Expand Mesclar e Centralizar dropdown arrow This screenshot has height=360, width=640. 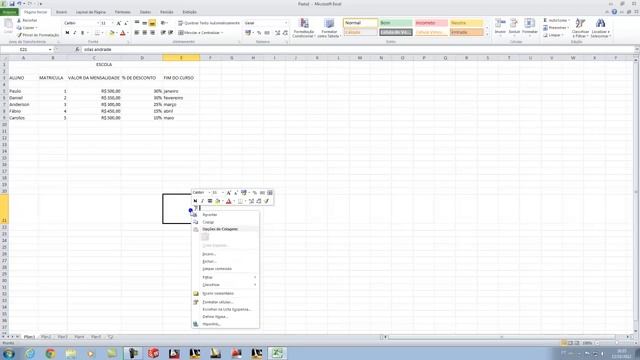point(222,33)
